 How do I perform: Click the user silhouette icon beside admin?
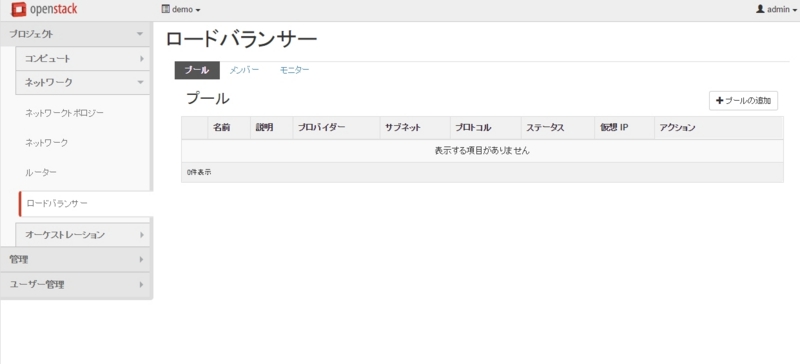760,9
